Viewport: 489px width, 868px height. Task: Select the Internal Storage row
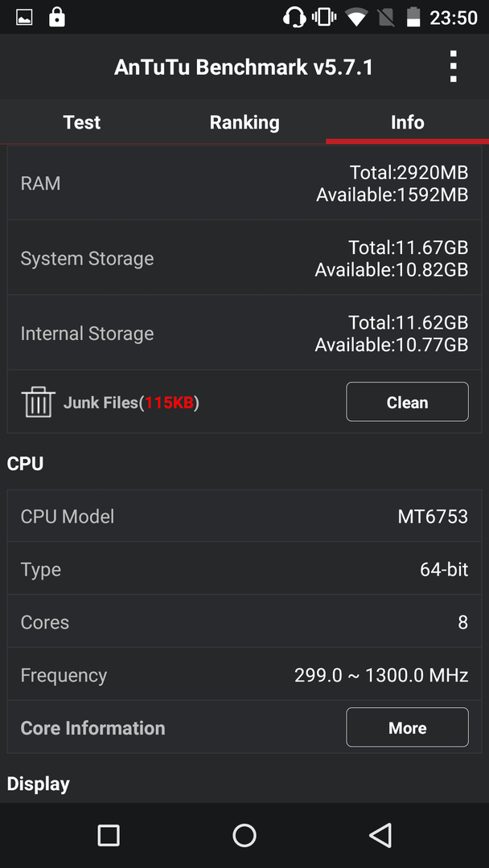coord(244,333)
